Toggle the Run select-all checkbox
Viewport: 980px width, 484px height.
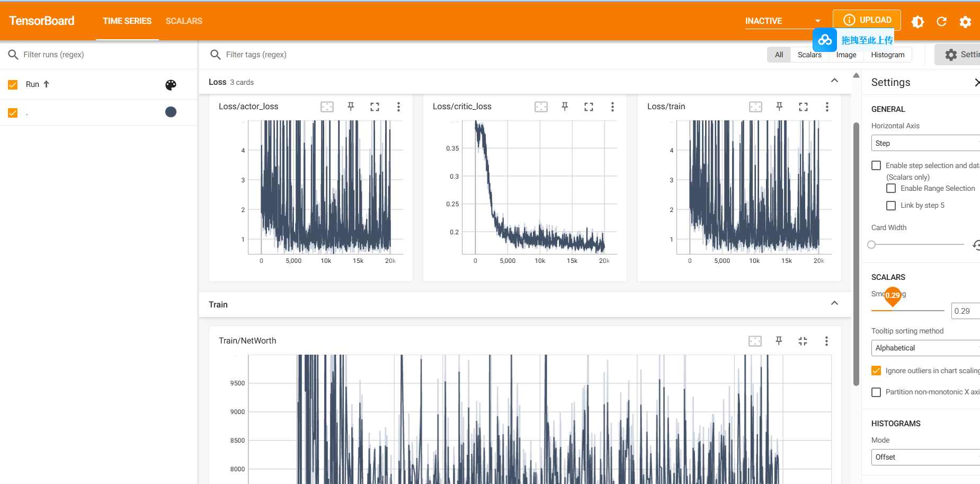[13, 85]
